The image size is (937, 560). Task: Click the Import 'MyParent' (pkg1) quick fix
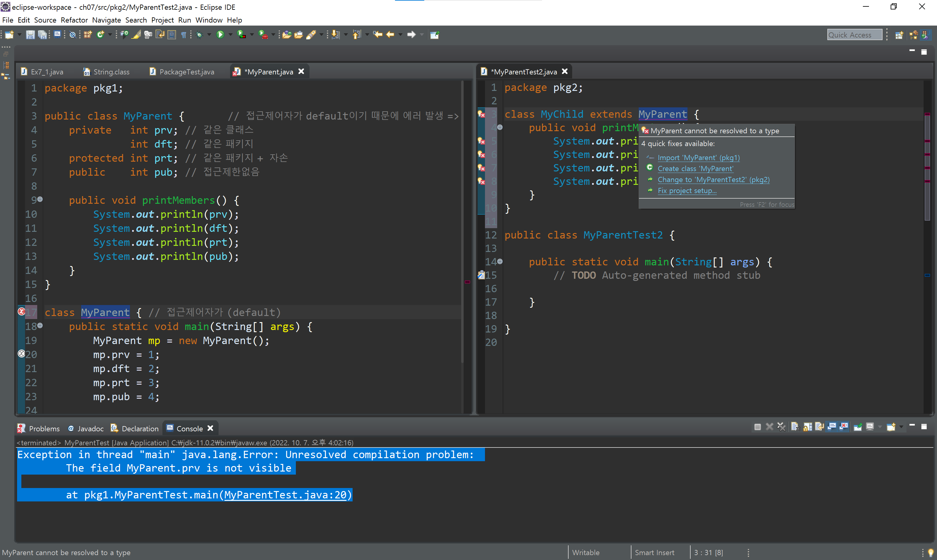(698, 158)
